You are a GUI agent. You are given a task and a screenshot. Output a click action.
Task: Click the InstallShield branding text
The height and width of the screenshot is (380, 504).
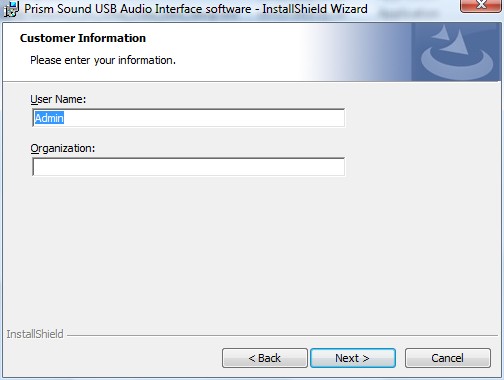[x=35, y=334]
